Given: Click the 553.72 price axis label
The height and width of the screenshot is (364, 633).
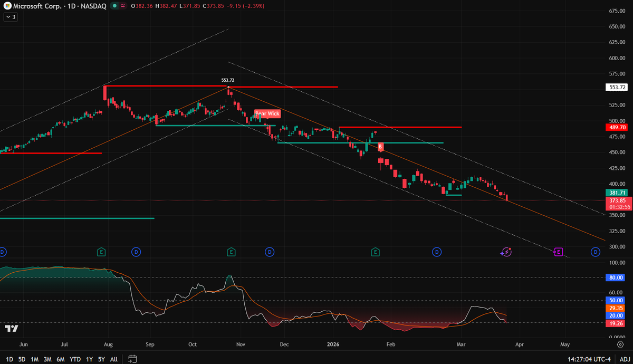Looking at the screenshot, I should point(617,87).
